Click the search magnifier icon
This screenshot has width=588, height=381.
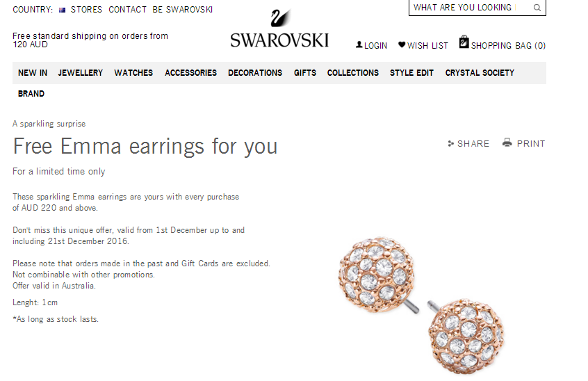[537, 8]
